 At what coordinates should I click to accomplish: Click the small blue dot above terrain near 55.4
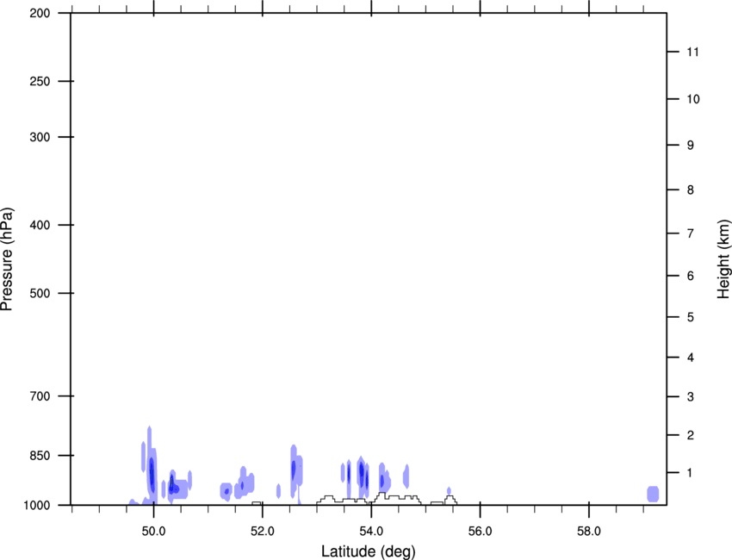[449, 491]
